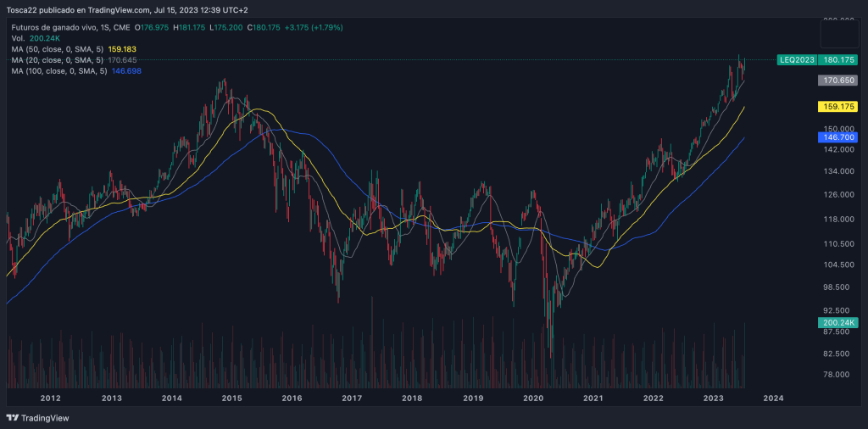Select the MA 50 indicator legend
Image resolution: width=868 pixels, height=429 pixels.
pyautogui.click(x=58, y=49)
